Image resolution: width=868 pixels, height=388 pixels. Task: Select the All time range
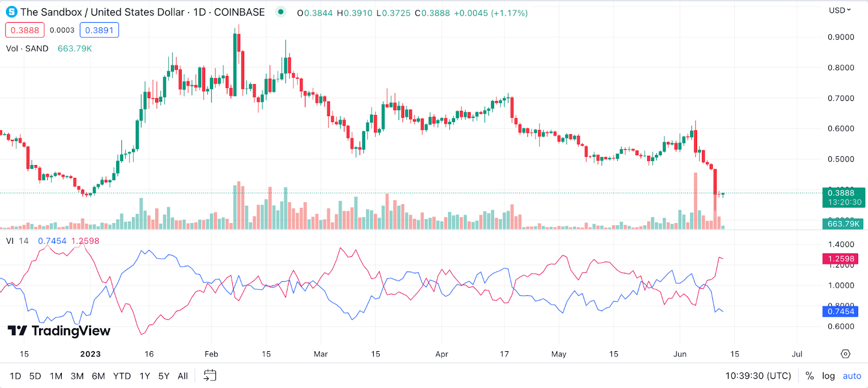[x=183, y=376]
